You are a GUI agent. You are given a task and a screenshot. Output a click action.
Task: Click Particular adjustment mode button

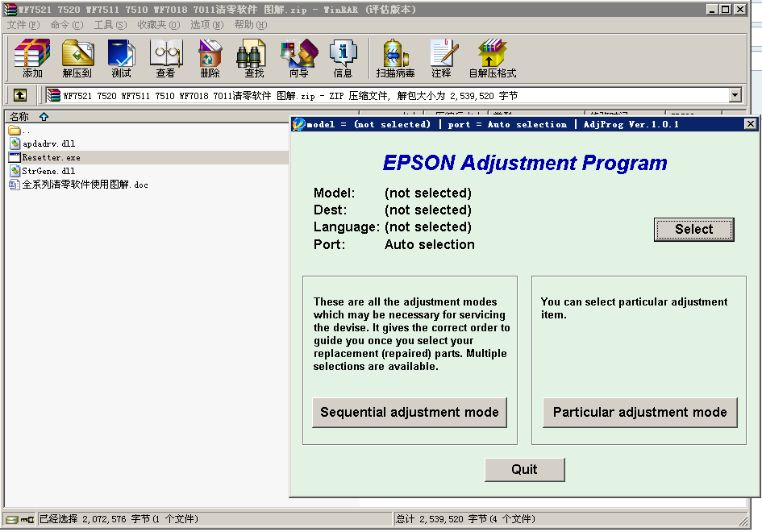(x=640, y=413)
